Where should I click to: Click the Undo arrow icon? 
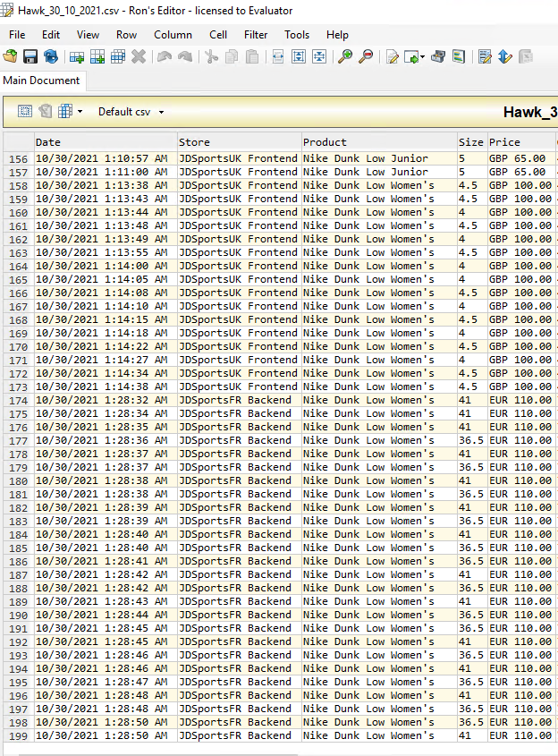pyautogui.click(x=165, y=57)
